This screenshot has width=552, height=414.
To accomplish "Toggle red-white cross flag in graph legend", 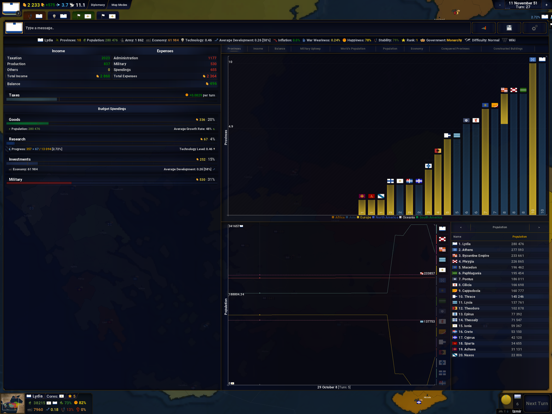I will pos(442,239).
